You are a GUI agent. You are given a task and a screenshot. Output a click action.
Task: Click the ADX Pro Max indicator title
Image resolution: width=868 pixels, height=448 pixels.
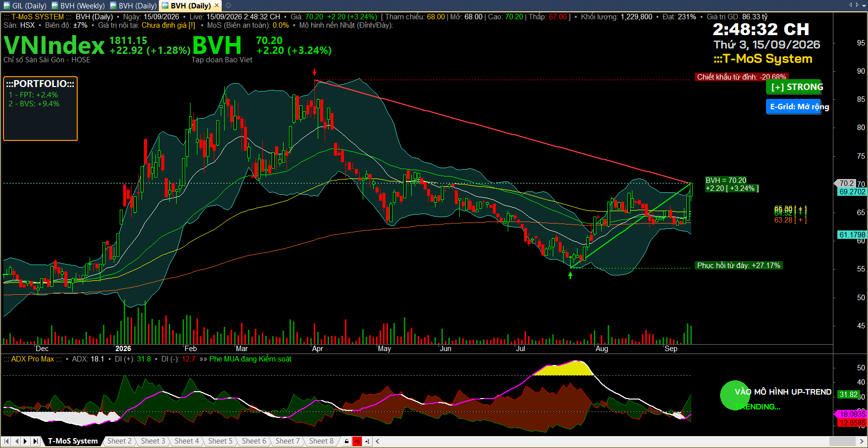click(33, 359)
